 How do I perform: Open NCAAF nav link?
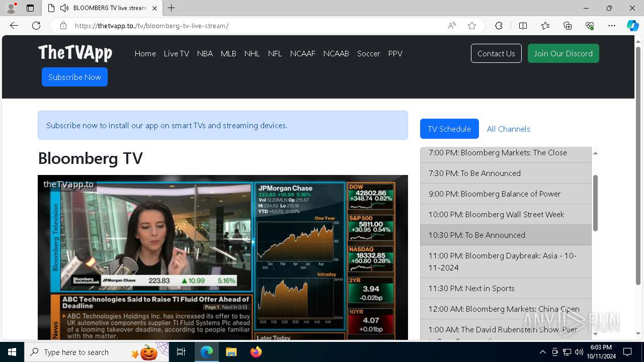[303, 53]
